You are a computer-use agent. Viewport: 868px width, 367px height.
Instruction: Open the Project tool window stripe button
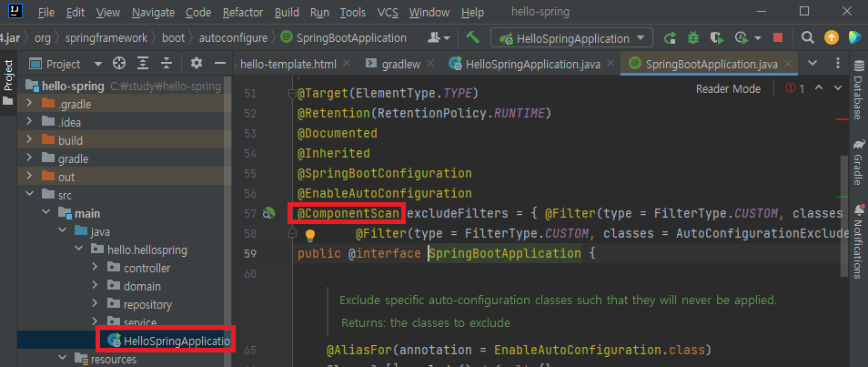tap(8, 82)
